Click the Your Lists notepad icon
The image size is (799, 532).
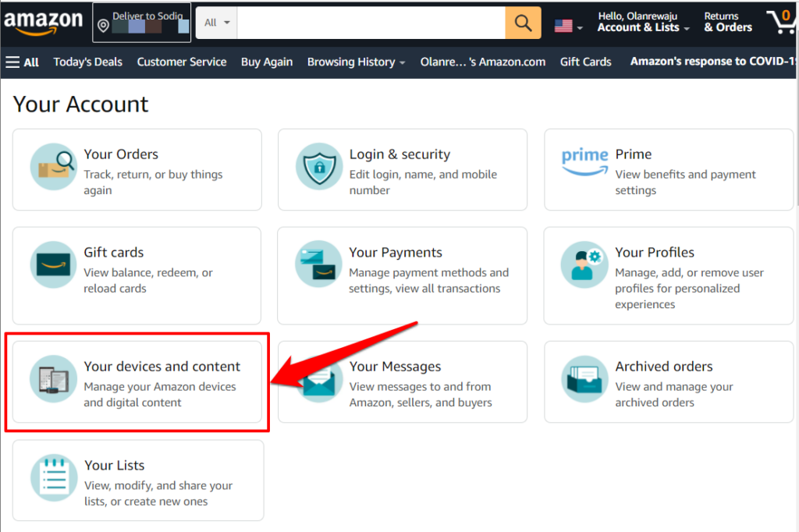click(x=54, y=477)
